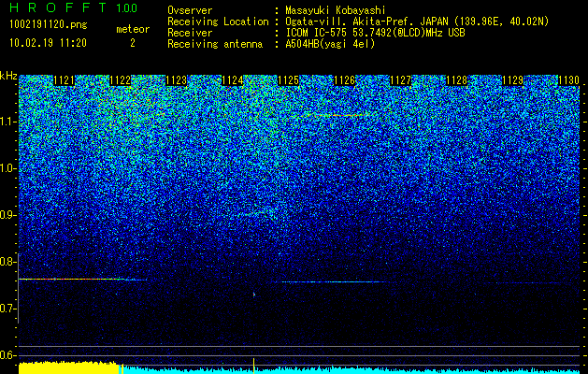This screenshot has width=588, height=374.
Task: Click the 1129 time marker
Action: click(512, 80)
